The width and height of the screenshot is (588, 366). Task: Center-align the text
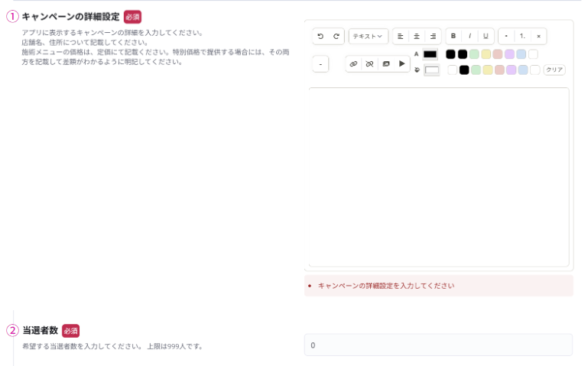click(417, 36)
